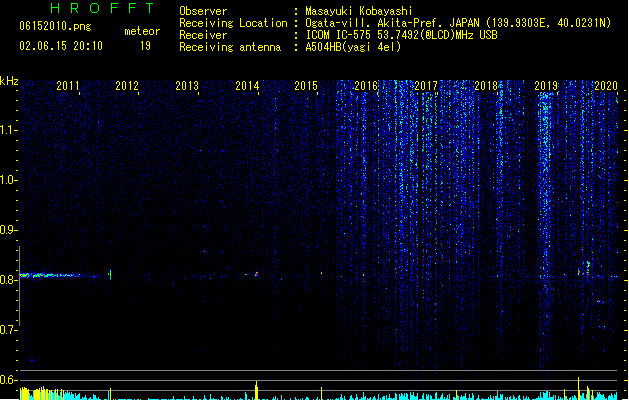Click the 0.7 kHz axis label
Screen dimensions: 629x400
click(8, 330)
